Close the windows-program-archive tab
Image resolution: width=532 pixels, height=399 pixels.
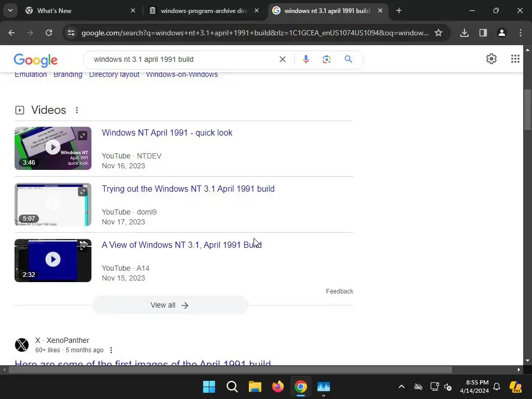coord(257,10)
